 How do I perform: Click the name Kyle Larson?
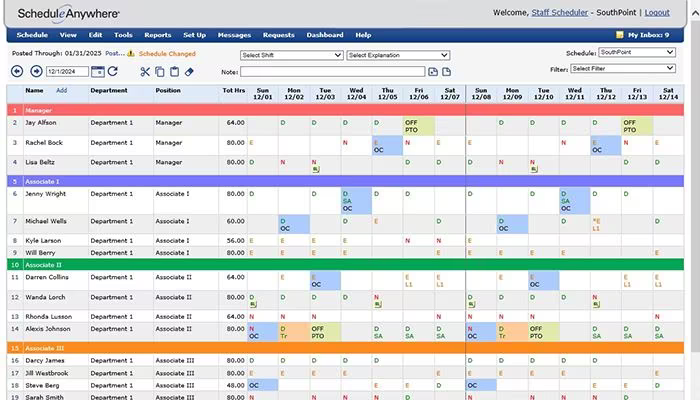tap(43, 240)
